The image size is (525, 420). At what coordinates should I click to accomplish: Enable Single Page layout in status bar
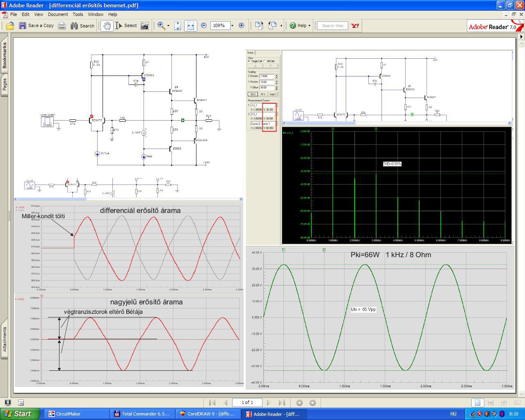(x=477, y=403)
